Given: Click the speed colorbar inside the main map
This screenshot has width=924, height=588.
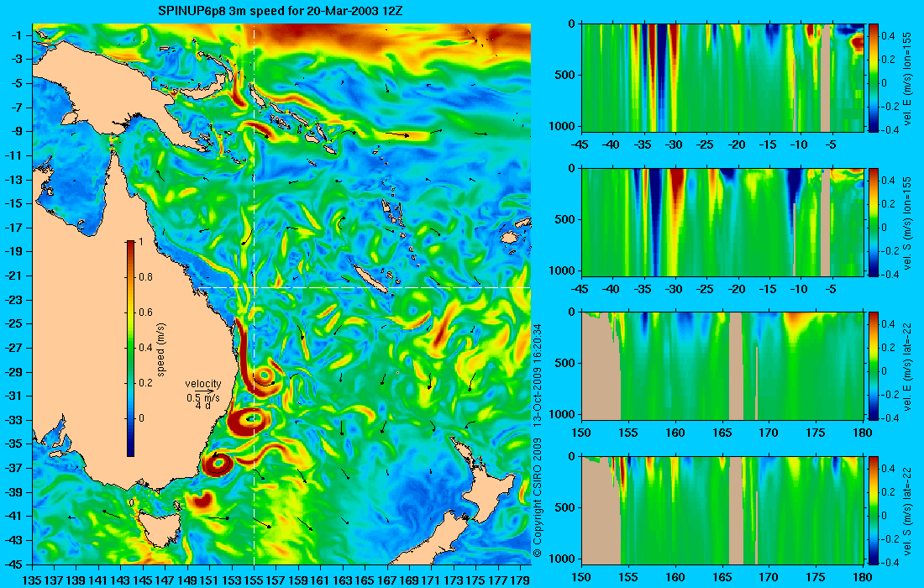Looking at the screenshot, I should [x=130, y=349].
